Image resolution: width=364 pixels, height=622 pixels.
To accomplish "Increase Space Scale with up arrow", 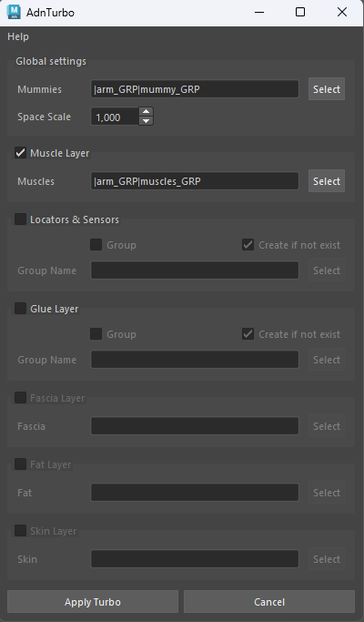I will [147, 112].
